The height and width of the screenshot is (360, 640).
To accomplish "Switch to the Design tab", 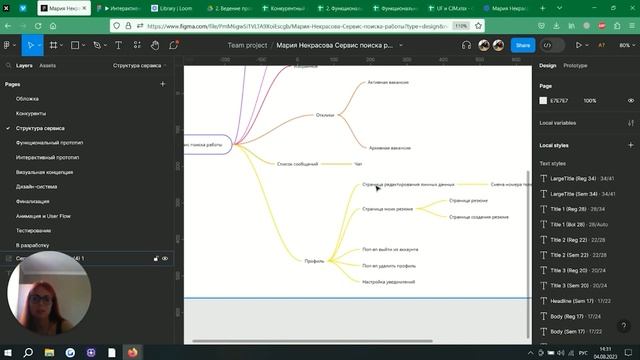I will [547, 65].
